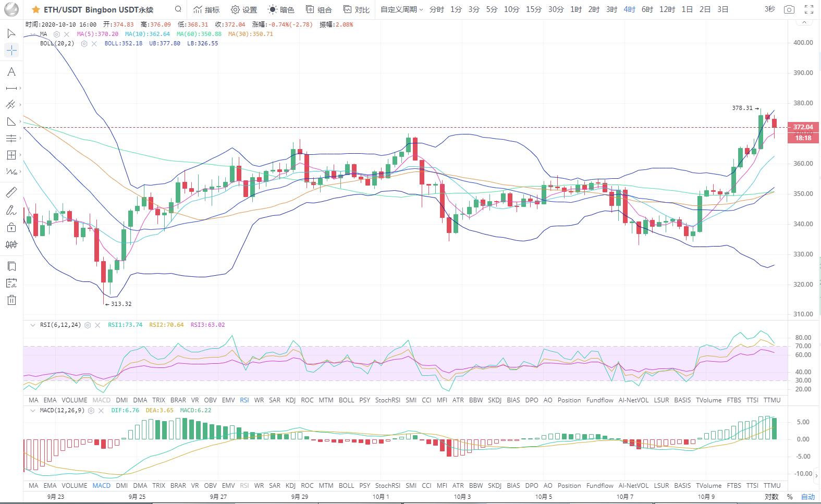Collapse the MACD(12,26,9) indicator panel
The width and height of the screenshot is (821, 504).
click(32, 411)
